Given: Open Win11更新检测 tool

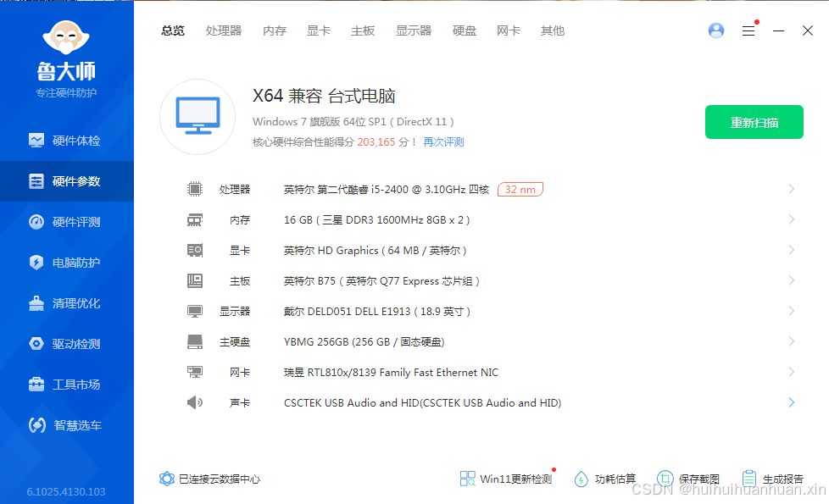Looking at the screenshot, I should [506, 479].
